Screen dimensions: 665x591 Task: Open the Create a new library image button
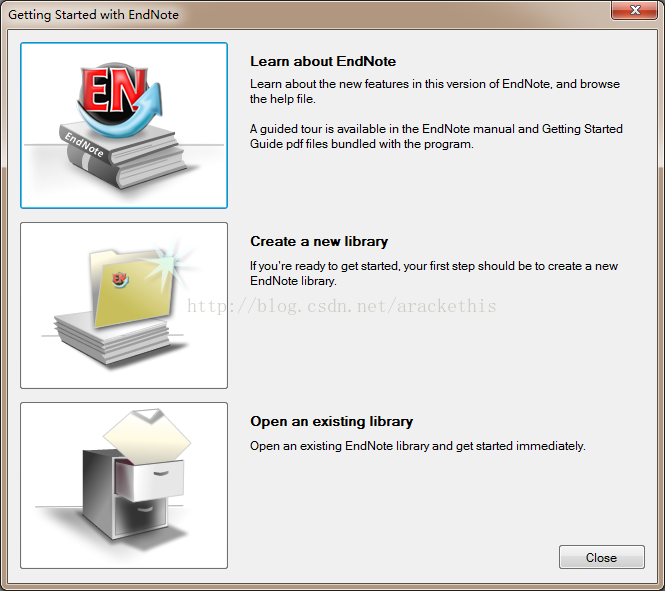click(x=124, y=305)
